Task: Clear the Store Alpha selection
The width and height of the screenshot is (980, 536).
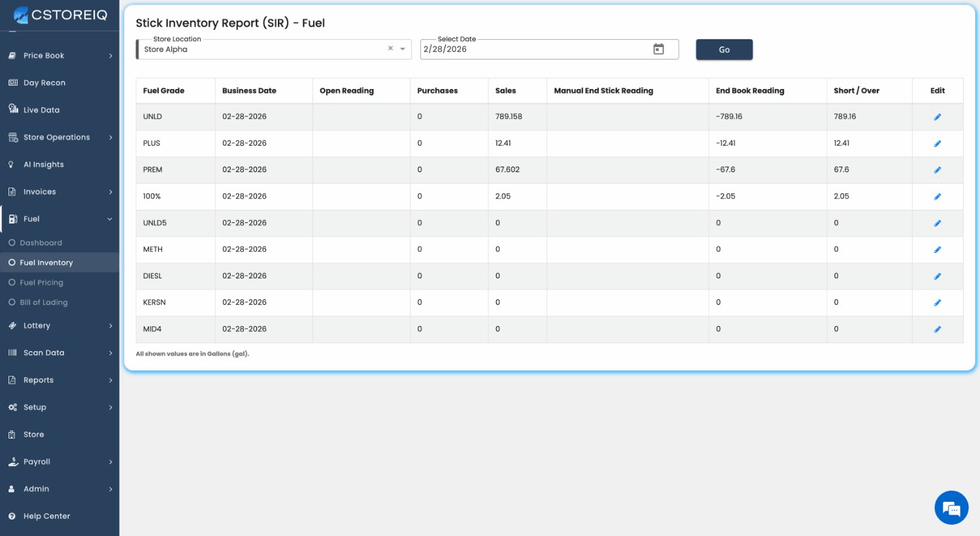Action: click(x=390, y=48)
